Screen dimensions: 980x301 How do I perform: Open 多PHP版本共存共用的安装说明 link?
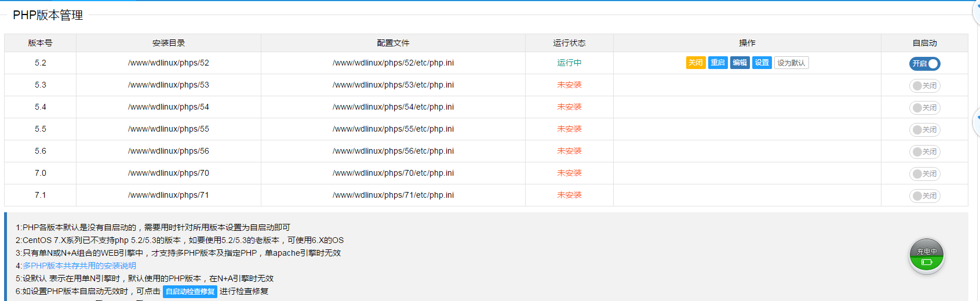pyautogui.click(x=79, y=266)
